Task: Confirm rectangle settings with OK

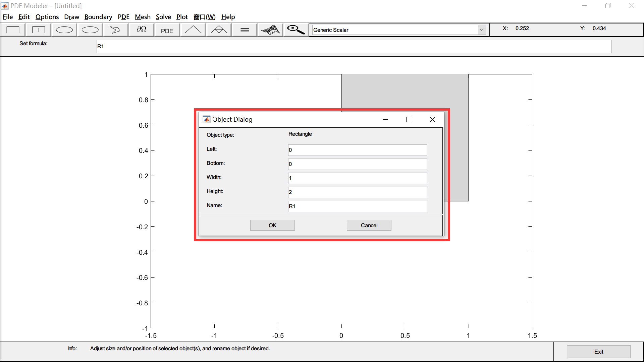Action: pos(272,225)
